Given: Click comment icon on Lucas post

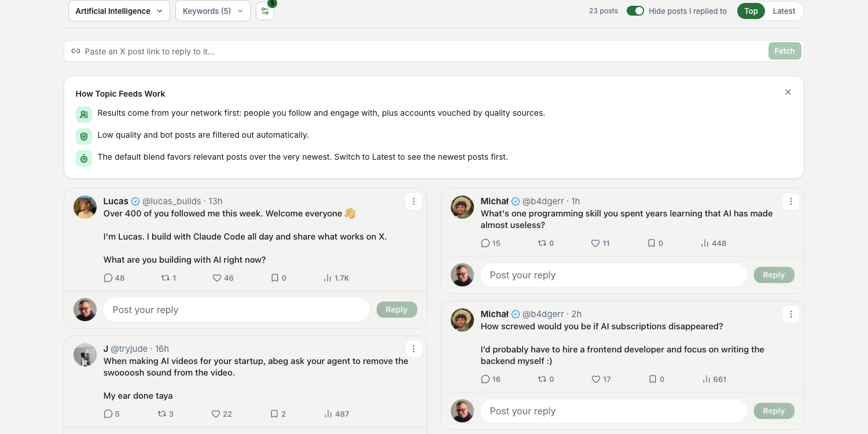Looking at the screenshot, I should 108,278.
